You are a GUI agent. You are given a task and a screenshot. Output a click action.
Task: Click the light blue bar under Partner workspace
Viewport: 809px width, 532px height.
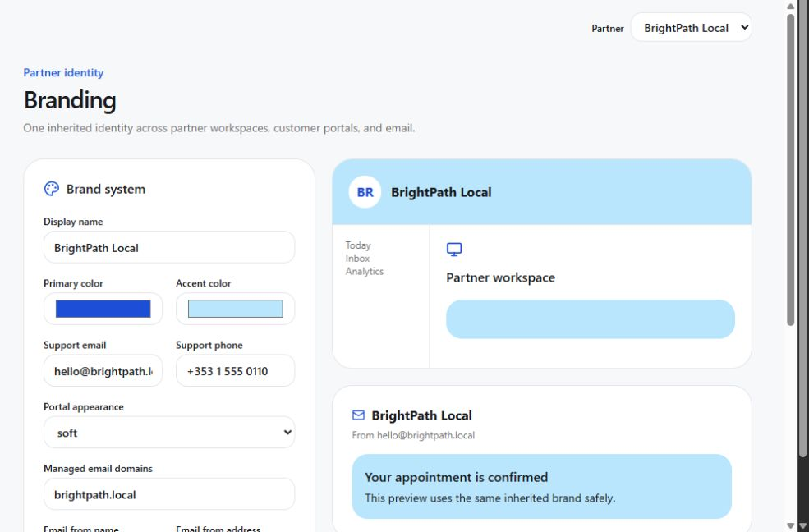pos(591,319)
